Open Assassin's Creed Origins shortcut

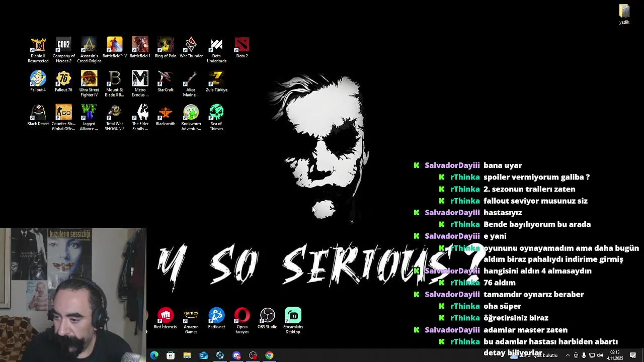pyautogui.click(x=89, y=50)
